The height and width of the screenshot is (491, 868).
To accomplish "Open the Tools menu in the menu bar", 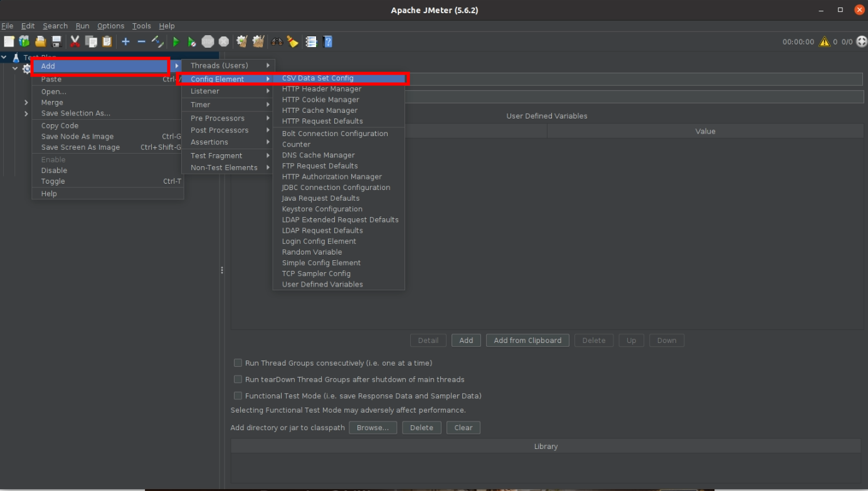I will (141, 26).
